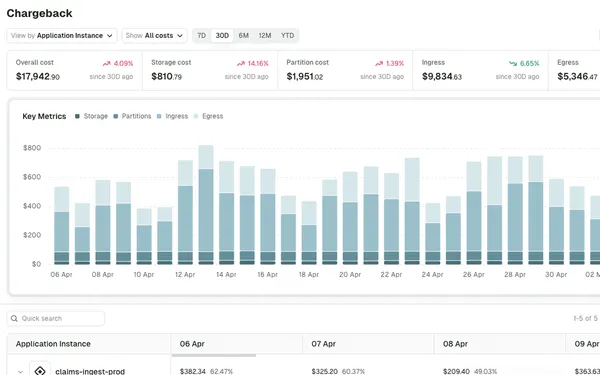Click the Partition cost upward trend arrow
This screenshot has width=600, height=375.
coord(379,64)
